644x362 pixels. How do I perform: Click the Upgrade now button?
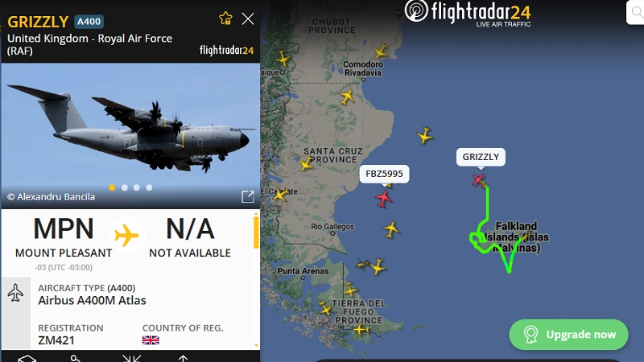pyautogui.click(x=568, y=335)
